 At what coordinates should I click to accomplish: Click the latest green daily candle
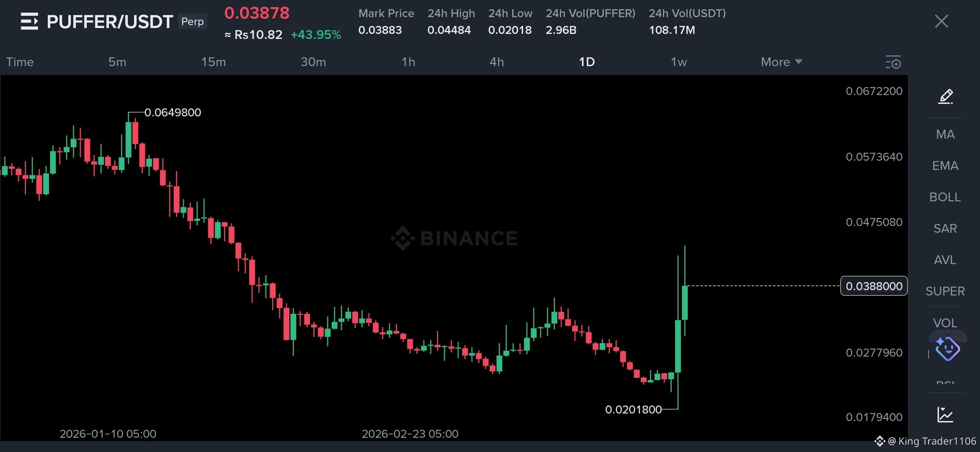(x=685, y=303)
